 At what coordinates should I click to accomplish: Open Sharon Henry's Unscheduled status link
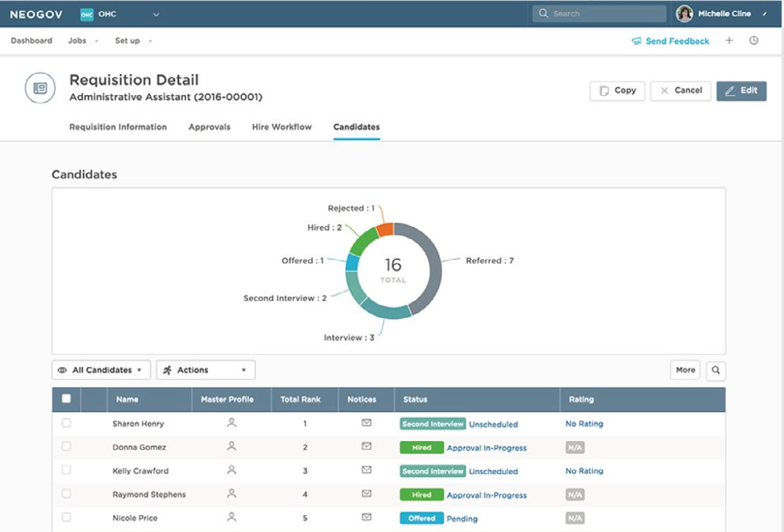tap(494, 424)
